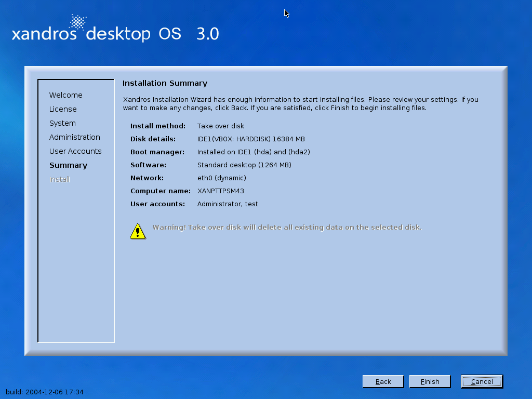Click 'Installed on IDE1 (hda) and (hda2)' text

click(x=254, y=152)
